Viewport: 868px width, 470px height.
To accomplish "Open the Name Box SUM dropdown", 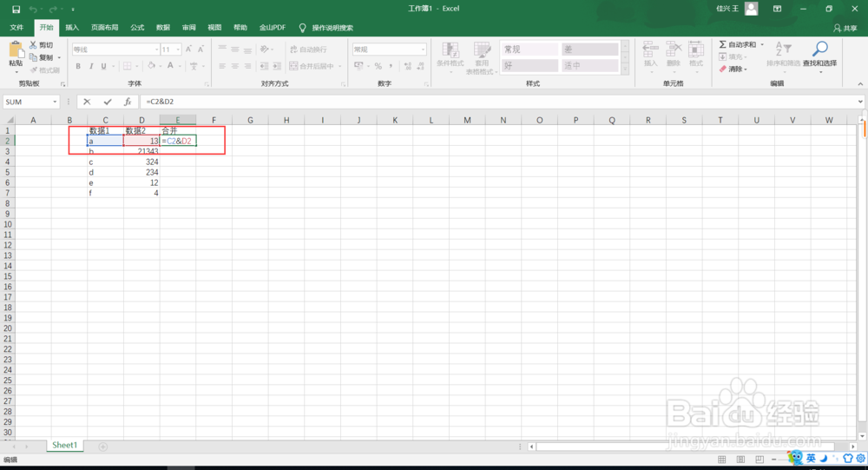I will (55, 102).
